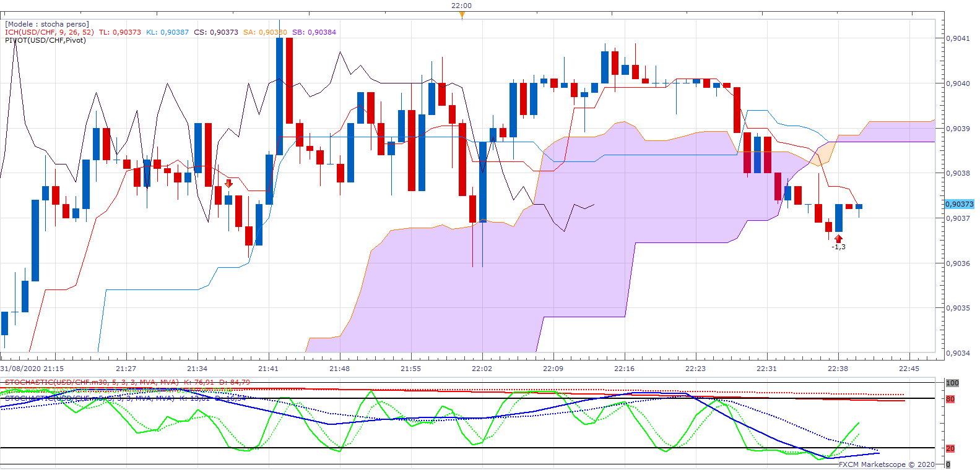The height and width of the screenshot is (470, 980).
Task: Click the 0,9035 price axis label
Action: tap(958, 308)
